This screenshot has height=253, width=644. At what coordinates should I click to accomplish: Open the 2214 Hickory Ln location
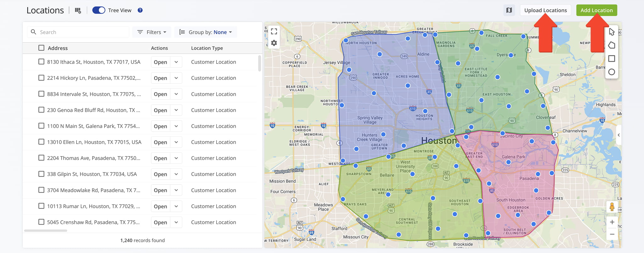(x=160, y=78)
